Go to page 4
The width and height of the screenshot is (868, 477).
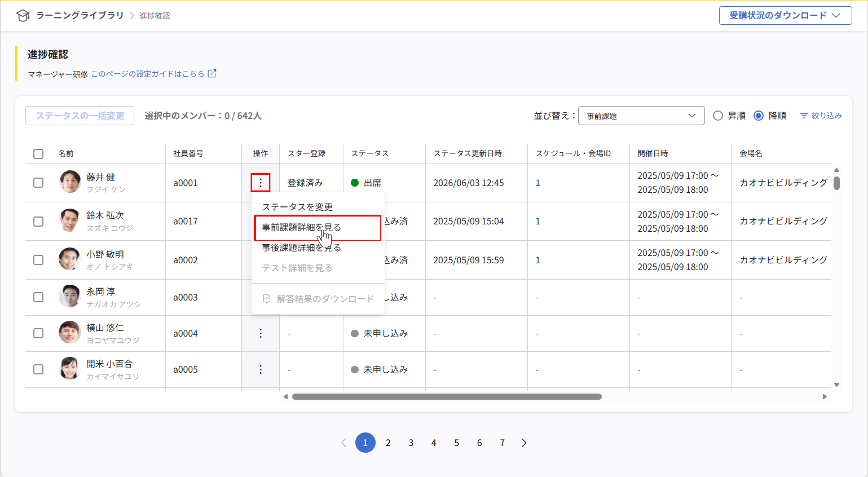point(434,443)
